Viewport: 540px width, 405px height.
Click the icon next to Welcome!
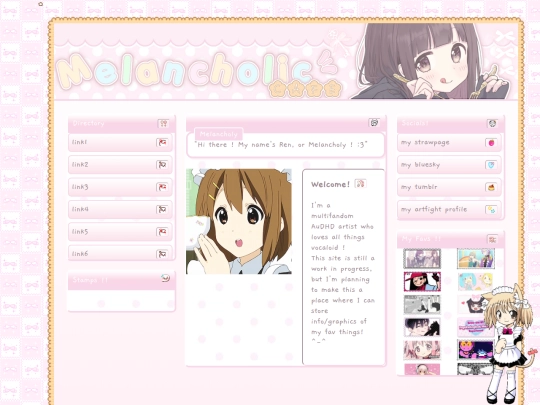(x=361, y=184)
